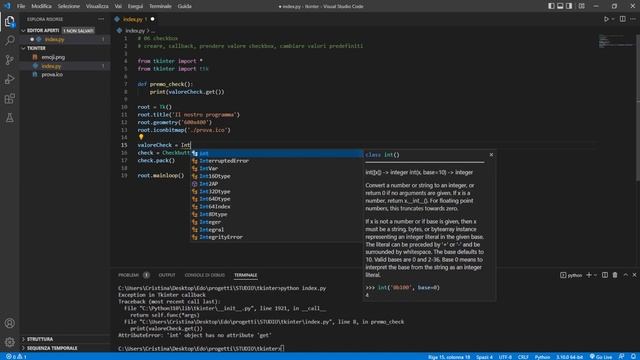640x360 pixels.
Task: Switch to the PROBLEMI panel tab
Action: click(x=129, y=275)
